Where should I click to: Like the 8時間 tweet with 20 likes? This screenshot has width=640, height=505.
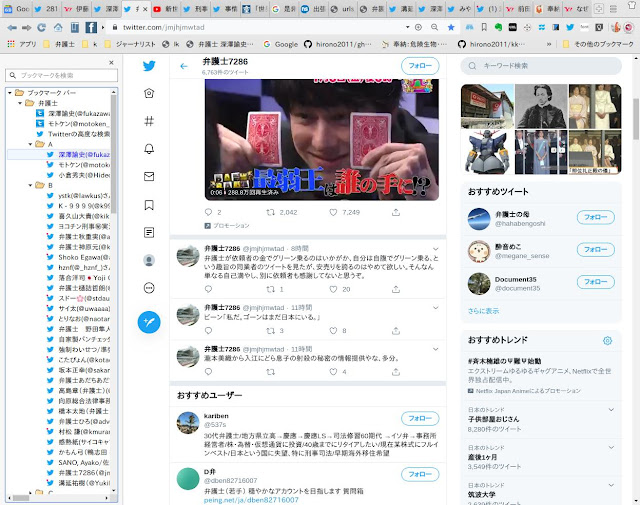[x=333, y=289]
